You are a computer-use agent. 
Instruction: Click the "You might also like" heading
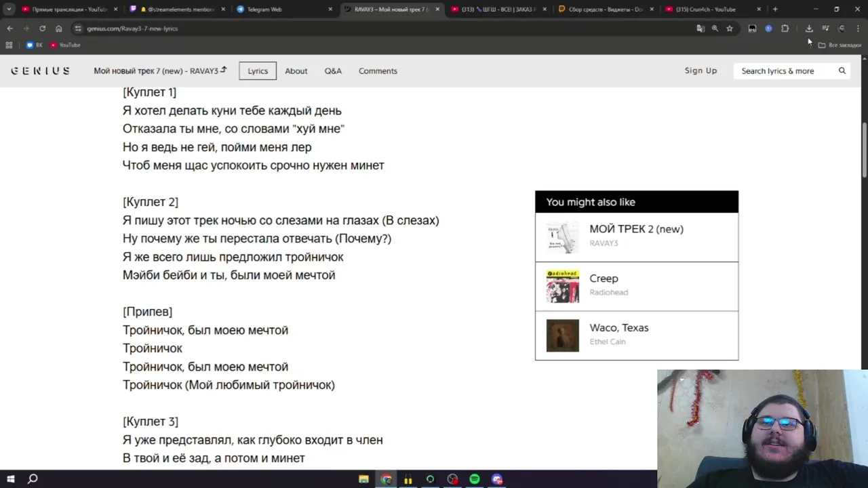[591, 202]
